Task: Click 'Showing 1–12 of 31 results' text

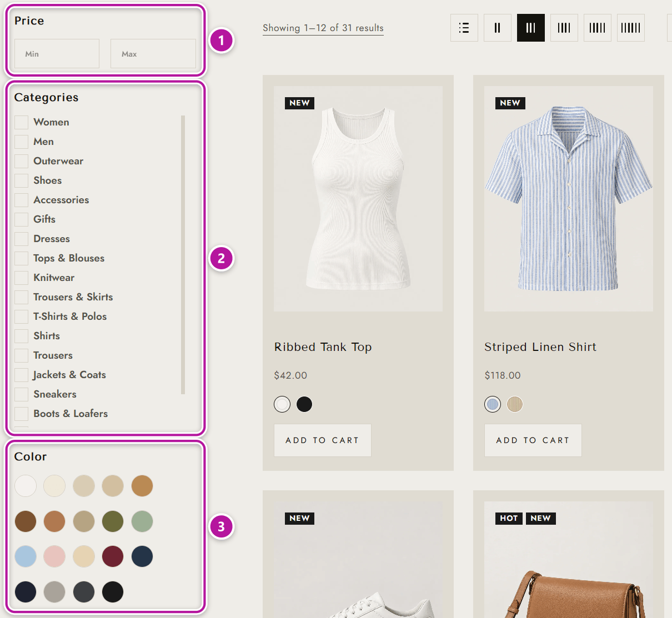Action: tap(323, 28)
